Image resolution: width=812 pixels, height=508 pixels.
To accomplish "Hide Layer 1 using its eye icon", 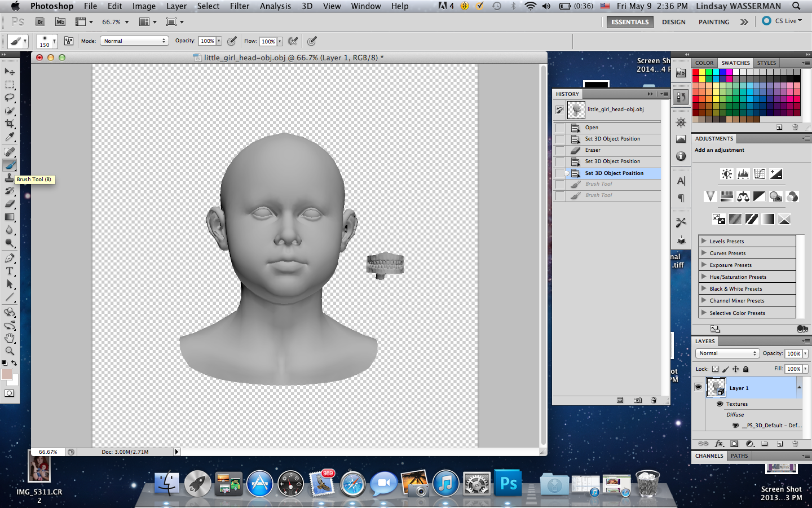I will 698,387.
